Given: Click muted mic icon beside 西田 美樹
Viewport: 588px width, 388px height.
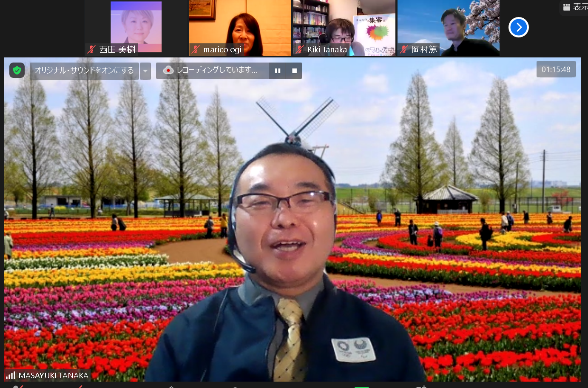Looking at the screenshot, I should tap(91, 49).
